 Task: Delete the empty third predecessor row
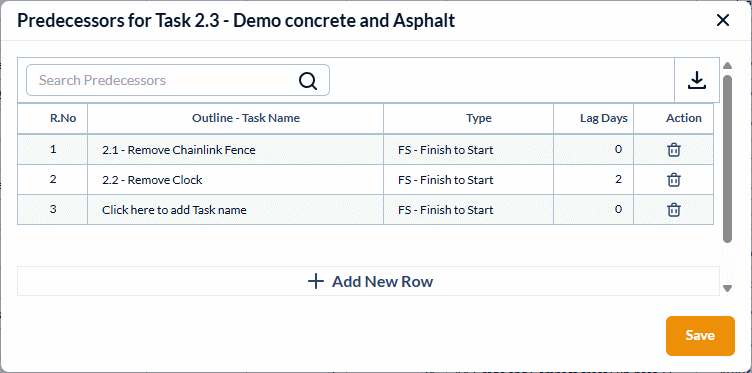click(673, 210)
